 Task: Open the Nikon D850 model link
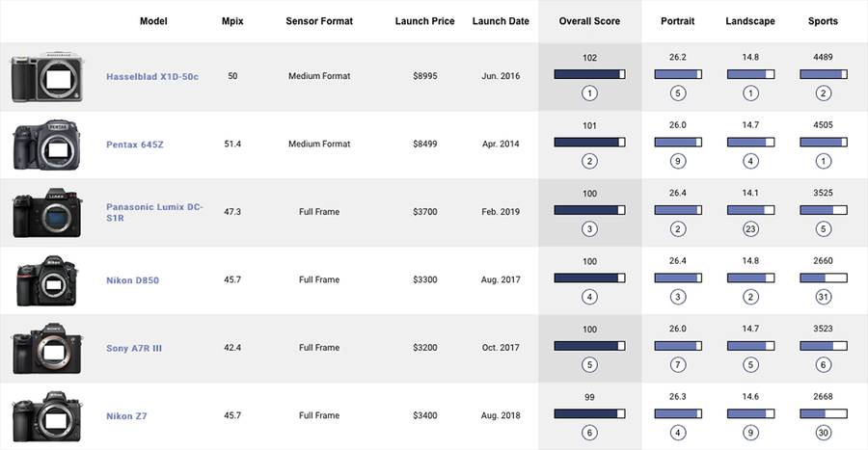(x=133, y=280)
